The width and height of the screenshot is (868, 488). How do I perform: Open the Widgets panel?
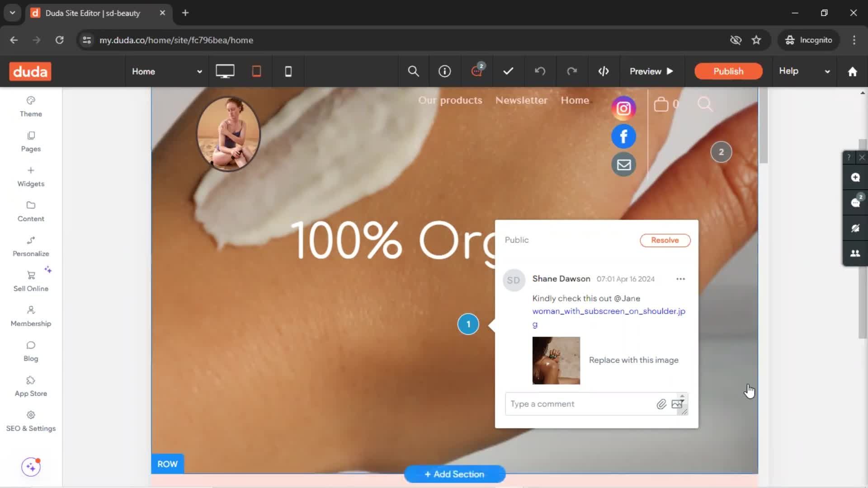point(31,177)
